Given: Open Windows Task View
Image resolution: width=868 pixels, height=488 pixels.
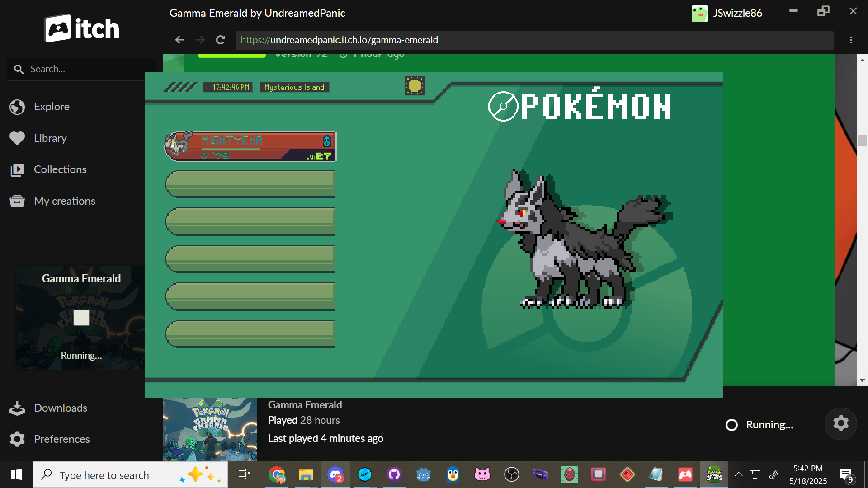Looking at the screenshot, I should coord(244,474).
